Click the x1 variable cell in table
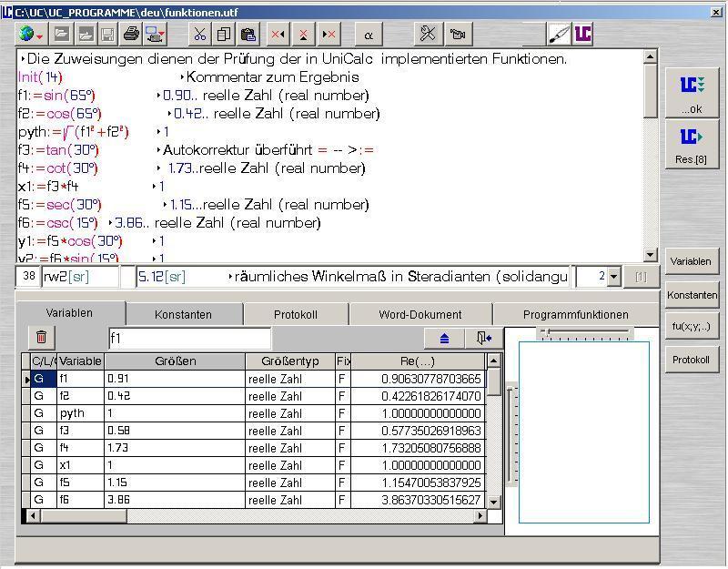The width and height of the screenshot is (728, 569). coord(80,465)
